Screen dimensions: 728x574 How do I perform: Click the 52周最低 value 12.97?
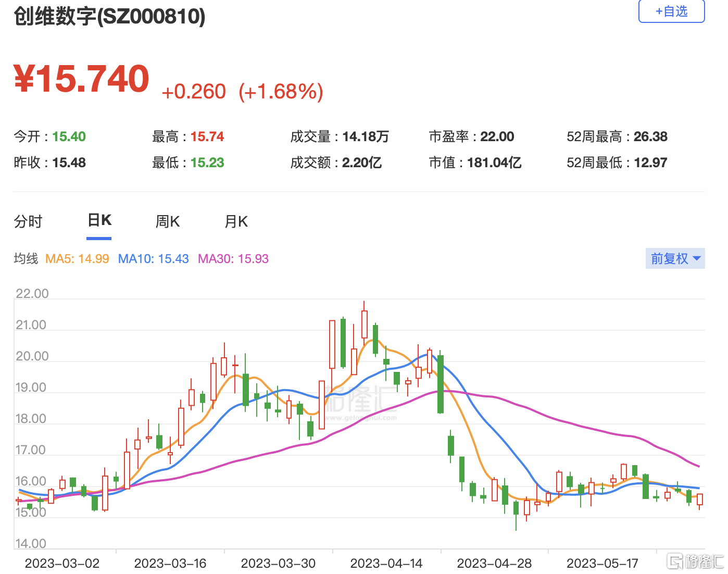click(x=650, y=163)
